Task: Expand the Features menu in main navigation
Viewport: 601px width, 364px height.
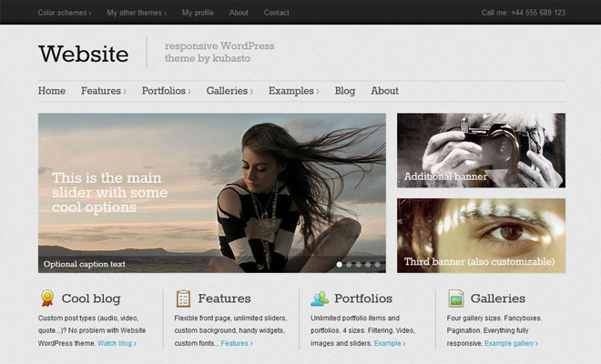Action: (103, 91)
